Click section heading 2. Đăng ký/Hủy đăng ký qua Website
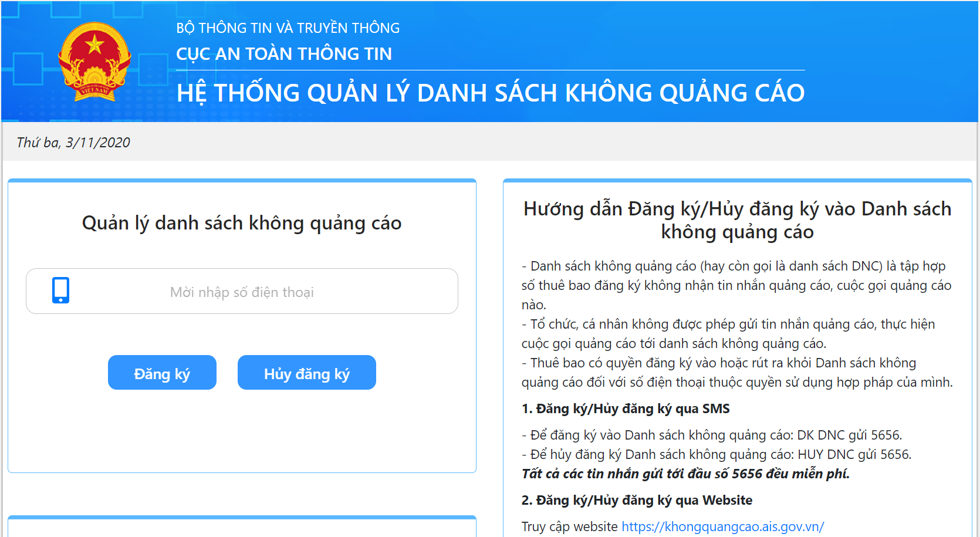 [x=637, y=500]
